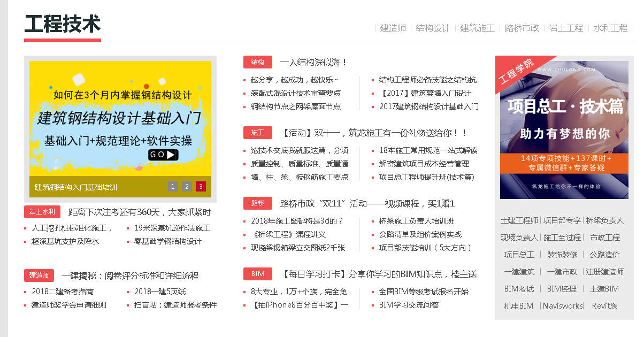Click the GO play button on banner
644x337 pixels.
[163, 155]
